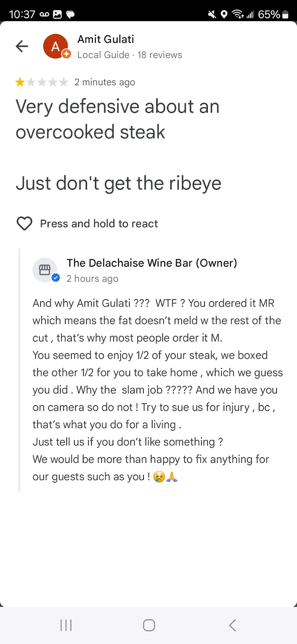
Task: Tap 'Just don't get the ribeye' text
Action: [118, 183]
